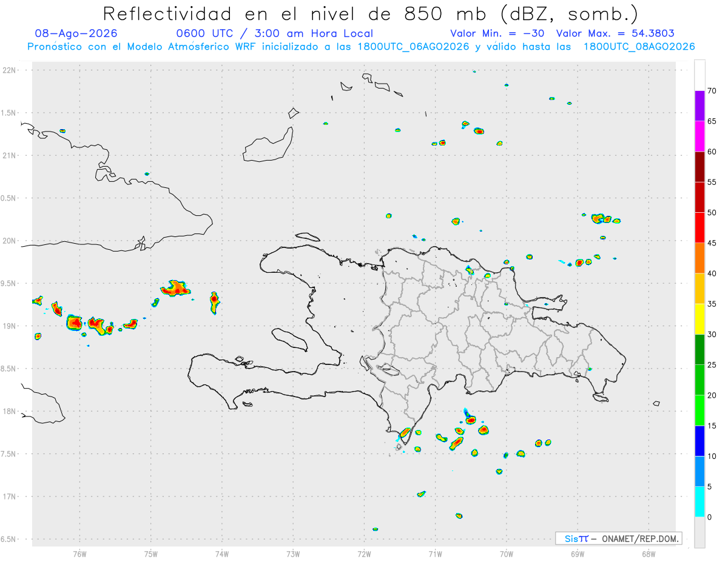Click the colorbar value label '15'

(x=712, y=426)
